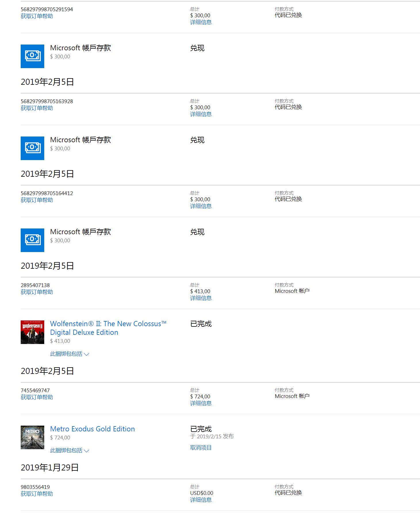This screenshot has width=420, height=517.
Task: Select the $ 724,00 total amount
Action: coord(200,396)
